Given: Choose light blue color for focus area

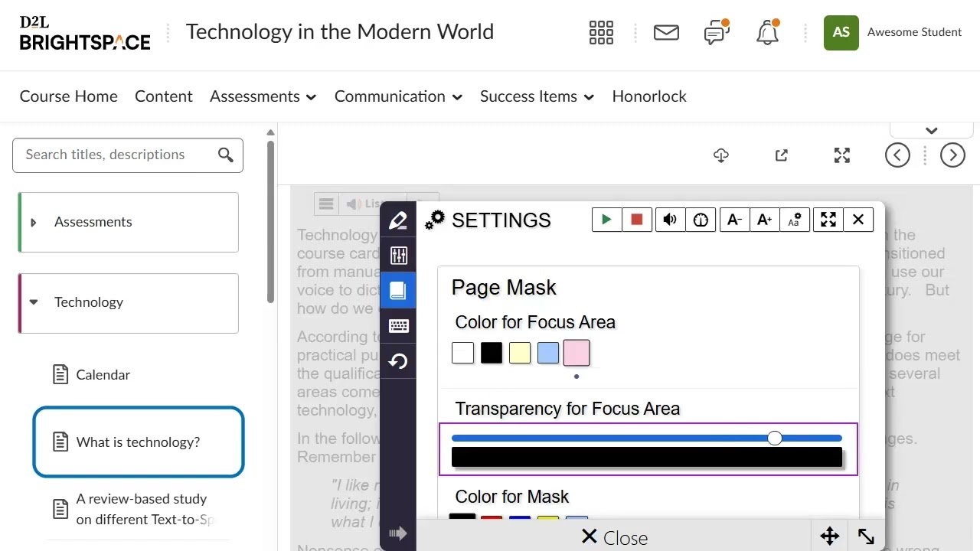Looking at the screenshot, I should (548, 353).
